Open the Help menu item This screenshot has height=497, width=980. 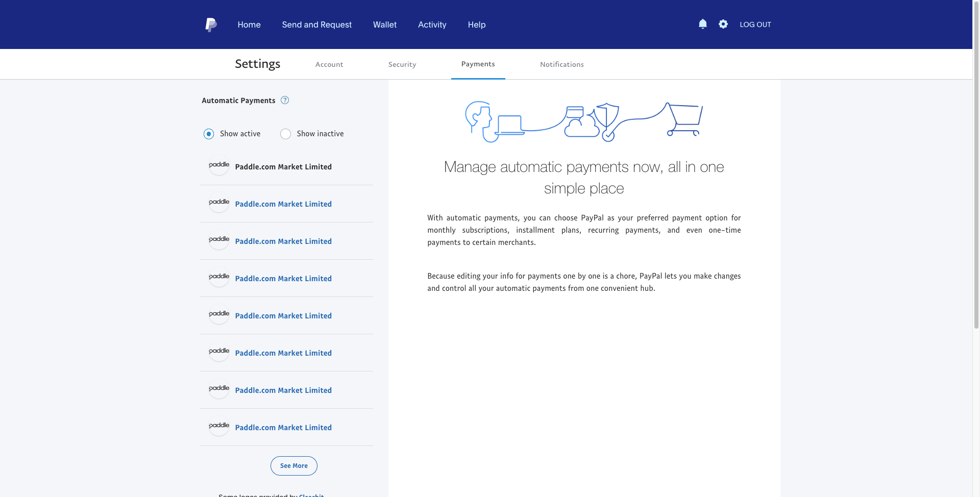coord(477,24)
